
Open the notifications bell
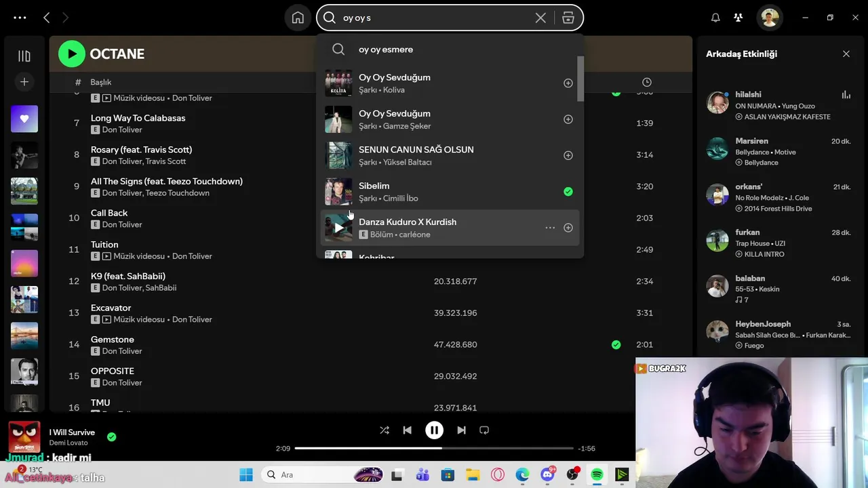coord(715,18)
